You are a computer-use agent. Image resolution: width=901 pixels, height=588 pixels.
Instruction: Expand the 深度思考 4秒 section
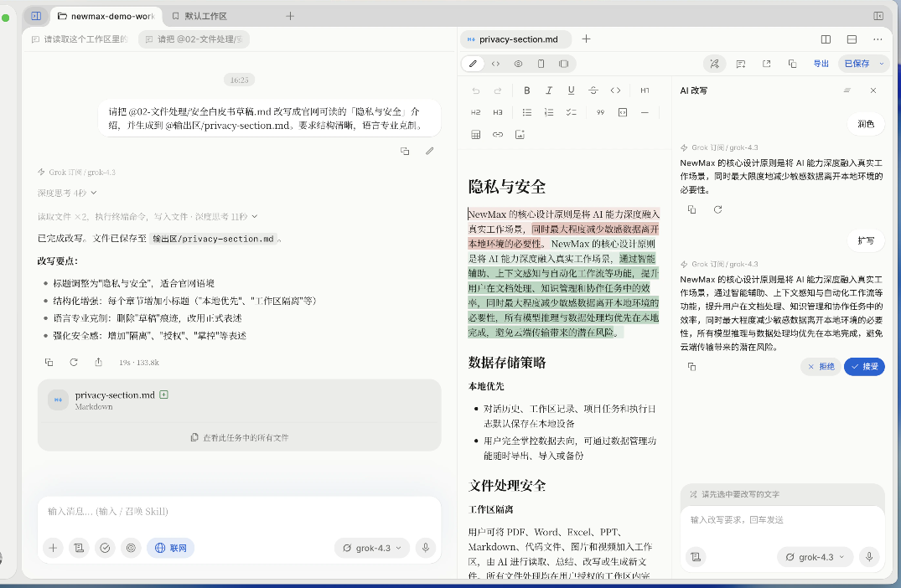(67, 193)
